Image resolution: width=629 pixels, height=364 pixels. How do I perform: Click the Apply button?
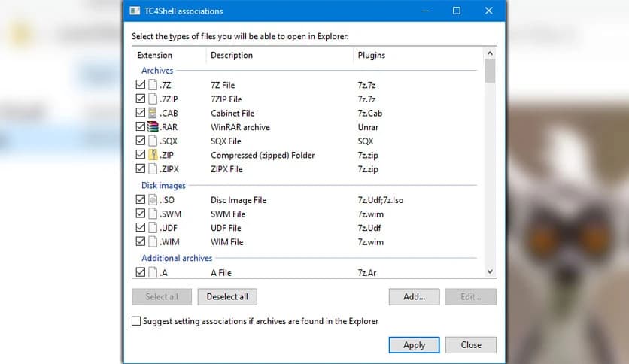coord(414,345)
